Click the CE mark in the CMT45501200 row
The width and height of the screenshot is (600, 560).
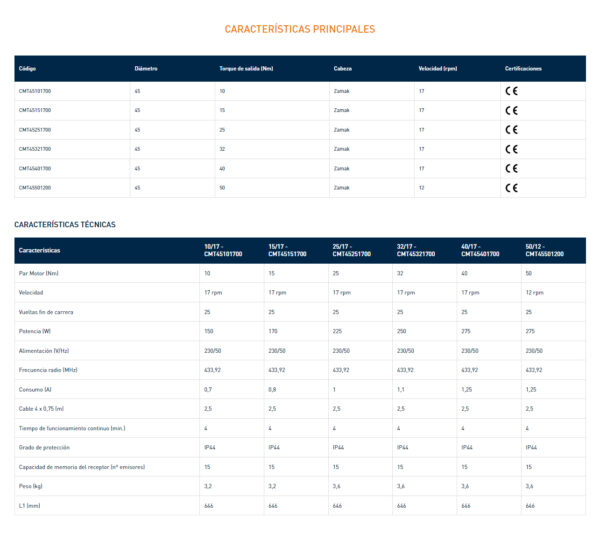pyautogui.click(x=511, y=188)
